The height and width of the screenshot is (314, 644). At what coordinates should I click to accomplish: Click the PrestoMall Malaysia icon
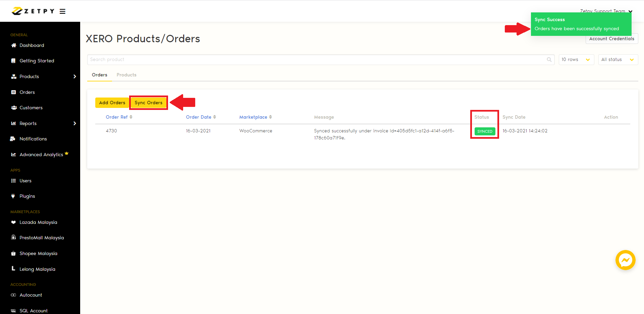pyautogui.click(x=13, y=237)
